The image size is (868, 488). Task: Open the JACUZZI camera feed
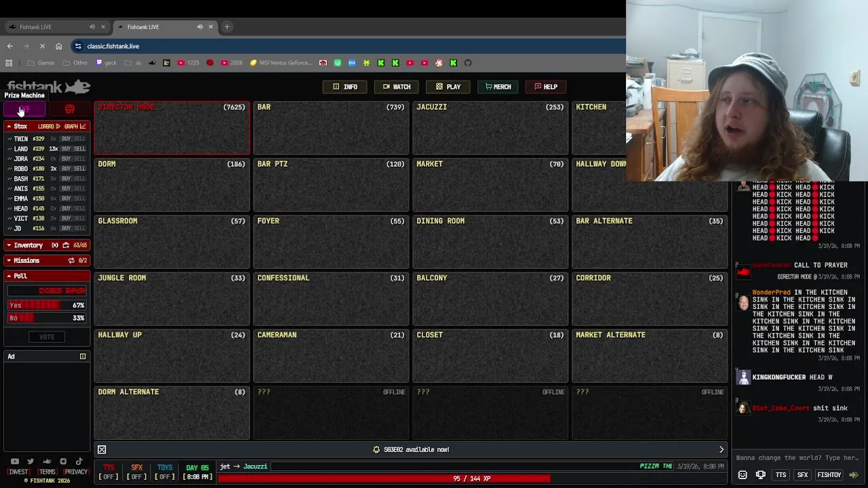(490, 128)
